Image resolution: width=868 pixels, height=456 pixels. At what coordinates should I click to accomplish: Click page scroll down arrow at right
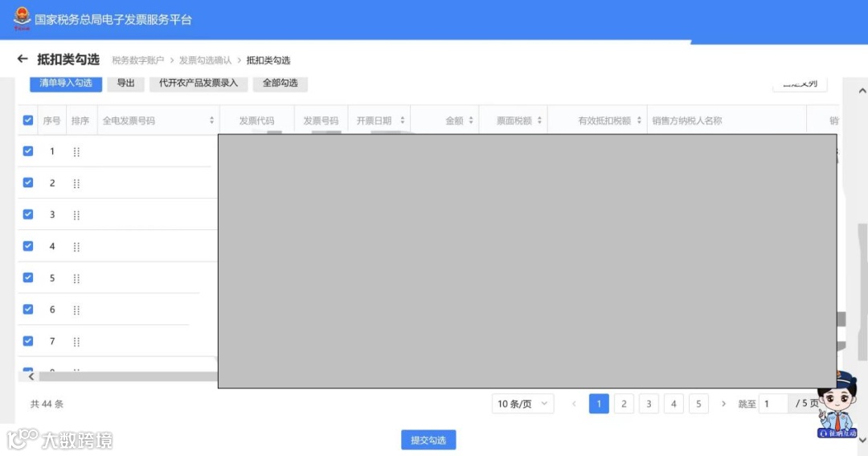click(x=862, y=440)
